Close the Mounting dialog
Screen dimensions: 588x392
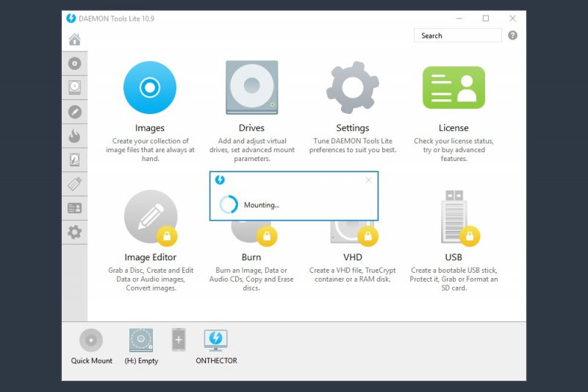point(369,180)
